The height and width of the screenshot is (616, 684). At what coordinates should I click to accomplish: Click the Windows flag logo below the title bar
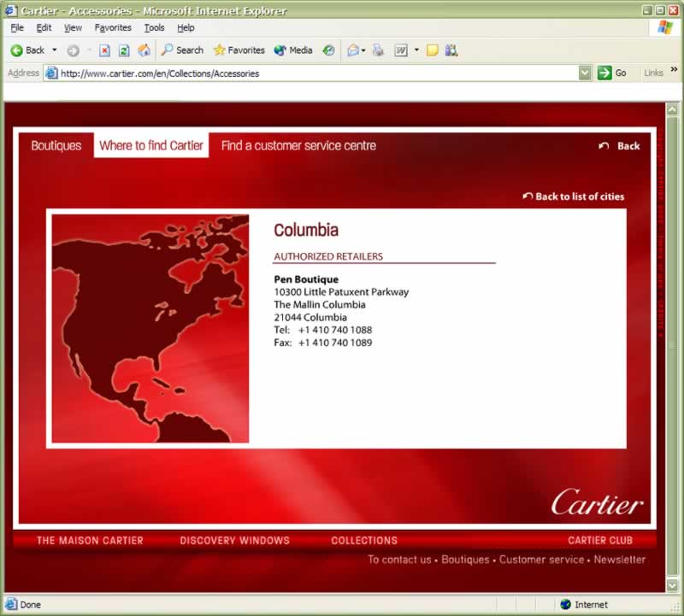(665, 27)
